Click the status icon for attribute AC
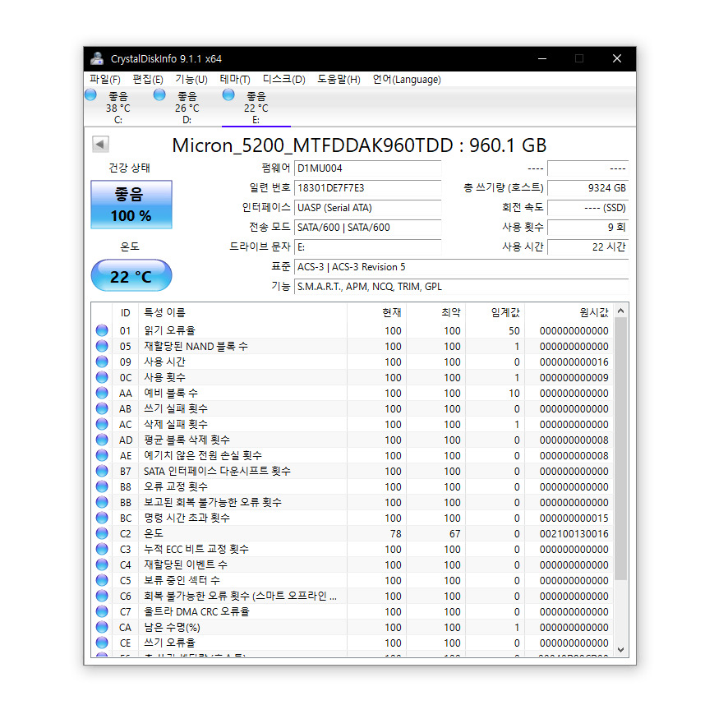The width and height of the screenshot is (728, 728). pyautogui.click(x=102, y=424)
